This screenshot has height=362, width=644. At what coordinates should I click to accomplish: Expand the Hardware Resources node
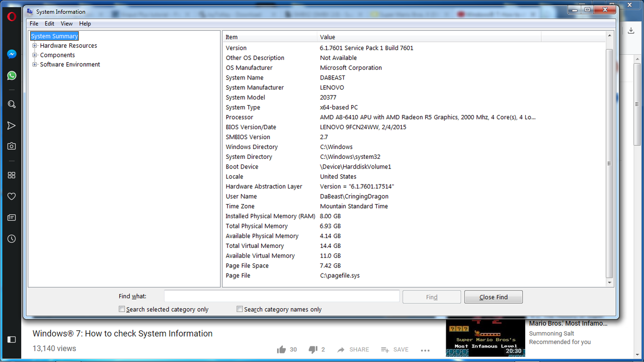[35, 46]
